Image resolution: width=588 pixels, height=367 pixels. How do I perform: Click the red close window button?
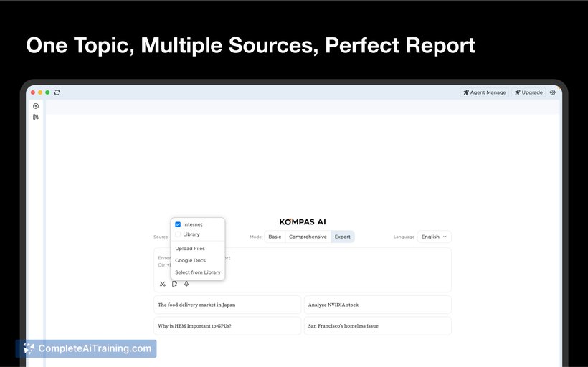[x=33, y=92]
